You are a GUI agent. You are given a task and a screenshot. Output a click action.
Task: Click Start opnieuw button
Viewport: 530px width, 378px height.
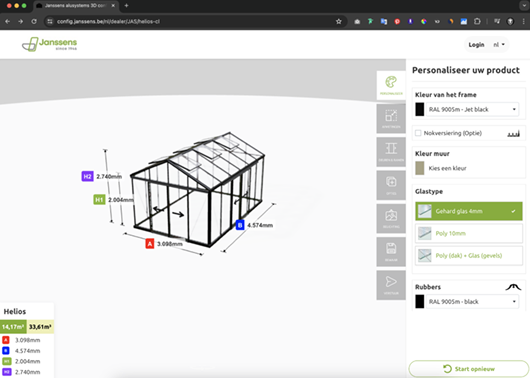[x=468, y=369]
